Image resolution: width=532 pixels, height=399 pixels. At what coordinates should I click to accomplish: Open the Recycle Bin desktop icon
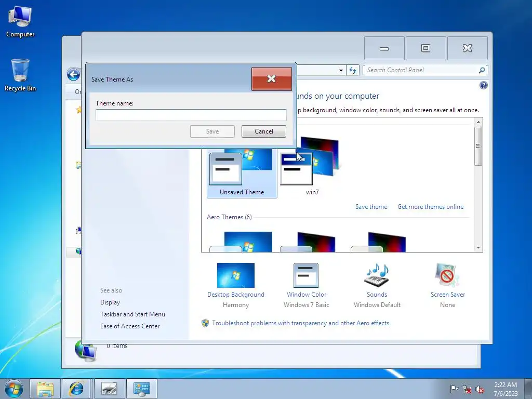(20, 75)
